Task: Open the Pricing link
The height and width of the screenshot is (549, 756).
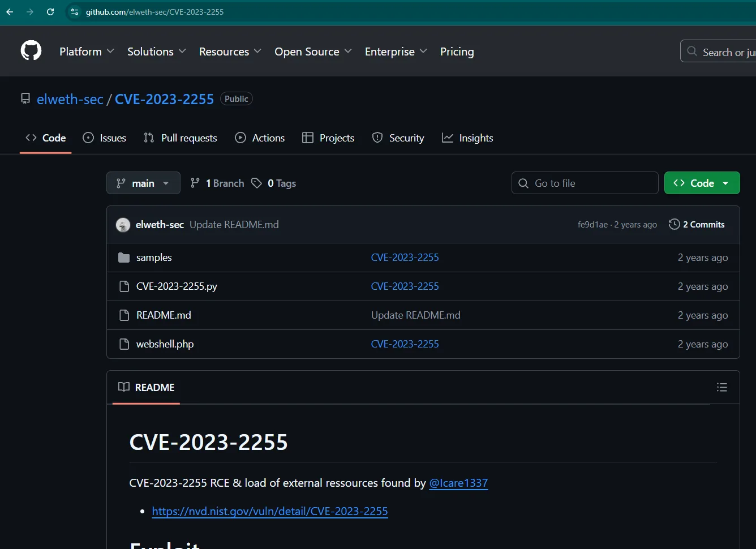Action: 457,52
